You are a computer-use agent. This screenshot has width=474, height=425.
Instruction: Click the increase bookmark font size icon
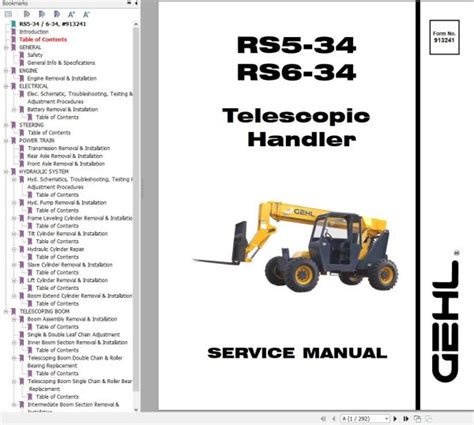(x=71, y=14)
